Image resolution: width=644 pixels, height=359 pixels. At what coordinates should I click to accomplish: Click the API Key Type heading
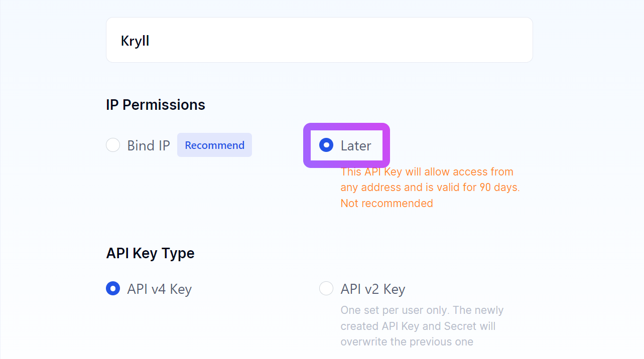(x=150, y=253)
